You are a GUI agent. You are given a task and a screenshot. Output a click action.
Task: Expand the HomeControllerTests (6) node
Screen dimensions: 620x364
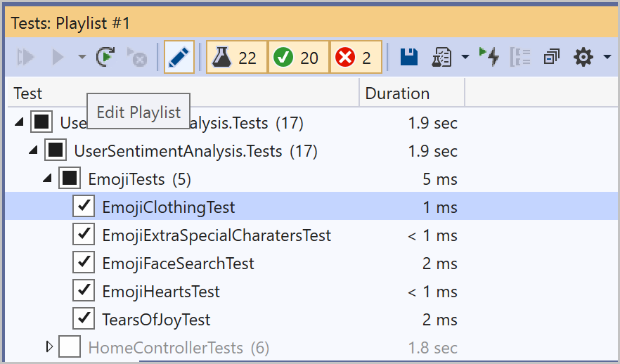pos(49,346)
